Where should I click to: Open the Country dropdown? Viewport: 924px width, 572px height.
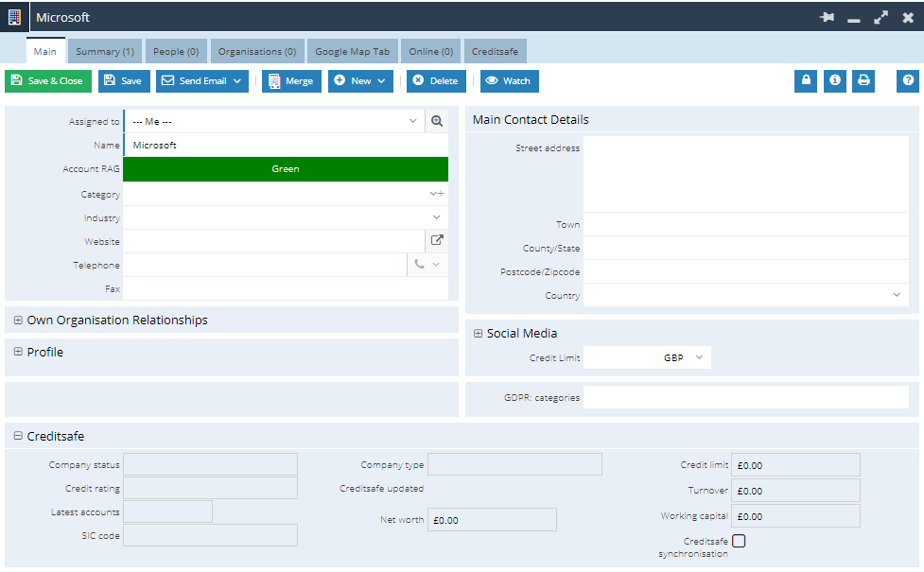[897, 295]
